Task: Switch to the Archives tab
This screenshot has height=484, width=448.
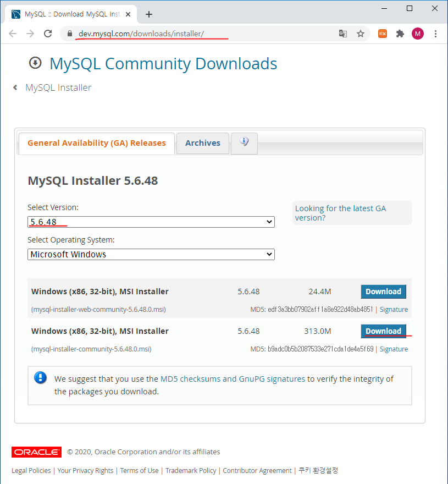Action: (x=203, y=143)
